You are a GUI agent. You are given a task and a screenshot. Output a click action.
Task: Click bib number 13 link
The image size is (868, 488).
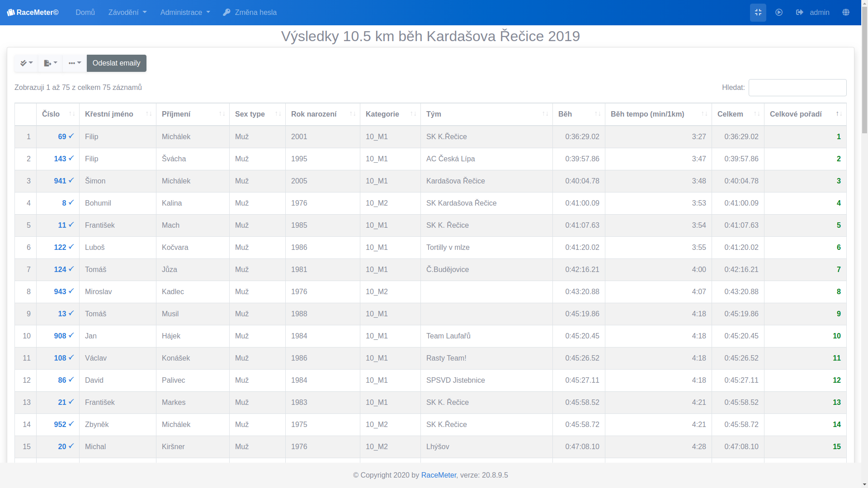pyautogui.click(x=66, y=314)
